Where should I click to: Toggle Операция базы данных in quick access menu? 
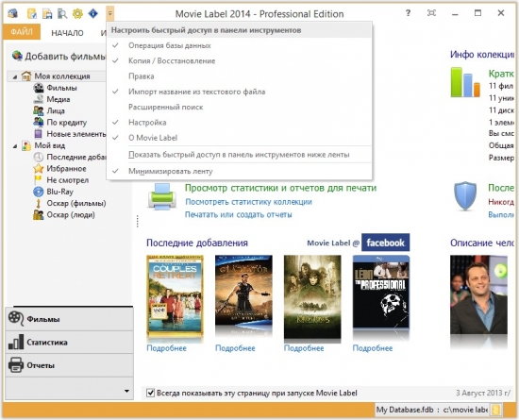(x=239, y=45)
